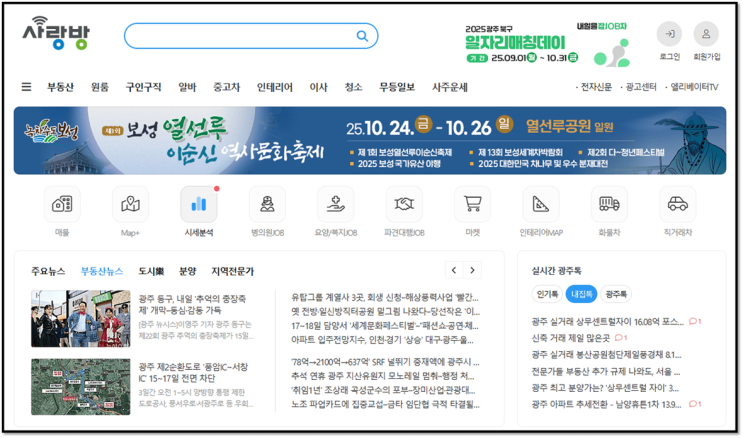
Task: Open article 광주 제2순환도로 '풍암IC~서창IC' 전면 차단
Action: coord(193,373)
